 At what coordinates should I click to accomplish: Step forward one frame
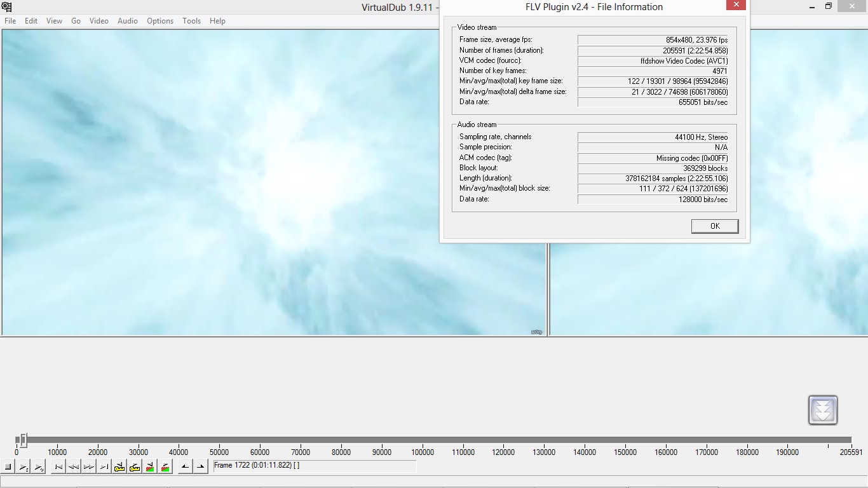click(89, 467)
